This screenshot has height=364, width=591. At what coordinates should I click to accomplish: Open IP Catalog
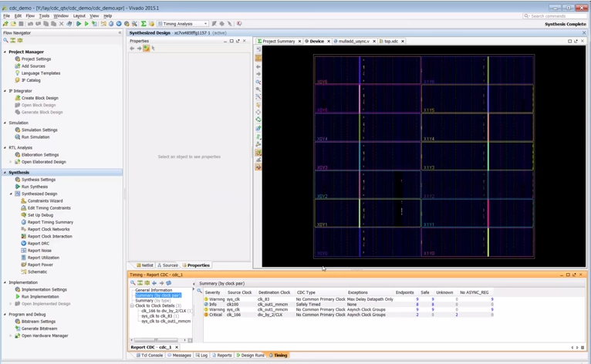point(31,80)
